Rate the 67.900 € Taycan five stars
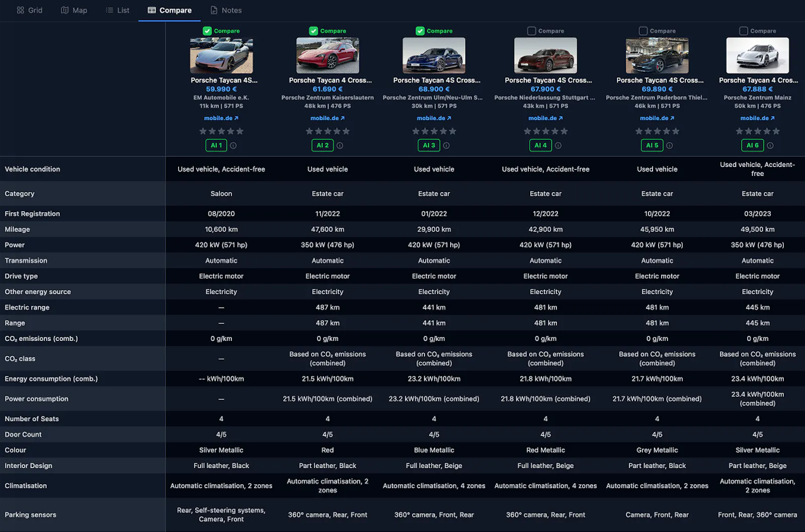805x532 pixels. point(564,131)
